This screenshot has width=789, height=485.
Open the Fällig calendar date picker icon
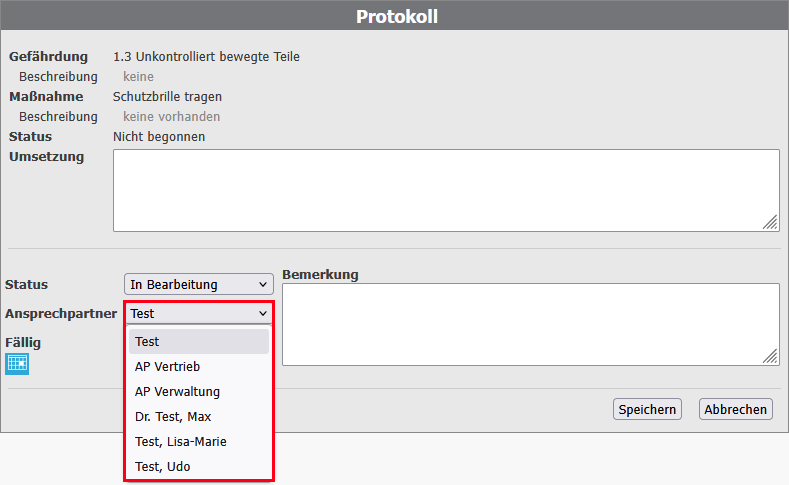coord(17,363)
